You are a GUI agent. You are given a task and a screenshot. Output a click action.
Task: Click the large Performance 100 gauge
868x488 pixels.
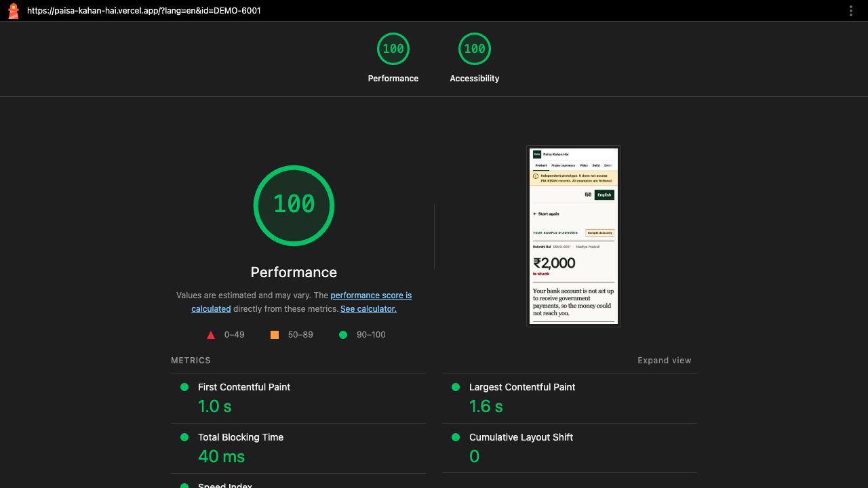(294, 205)
